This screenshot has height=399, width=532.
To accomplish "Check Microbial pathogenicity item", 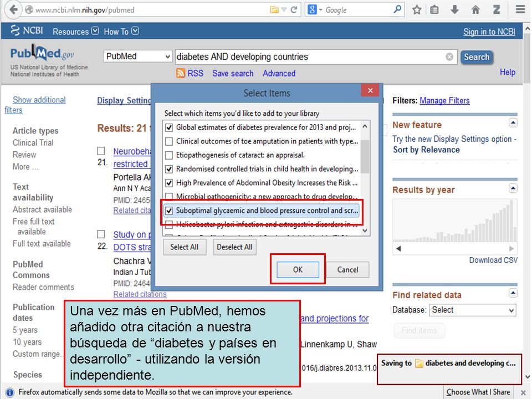I will point(168,196).
